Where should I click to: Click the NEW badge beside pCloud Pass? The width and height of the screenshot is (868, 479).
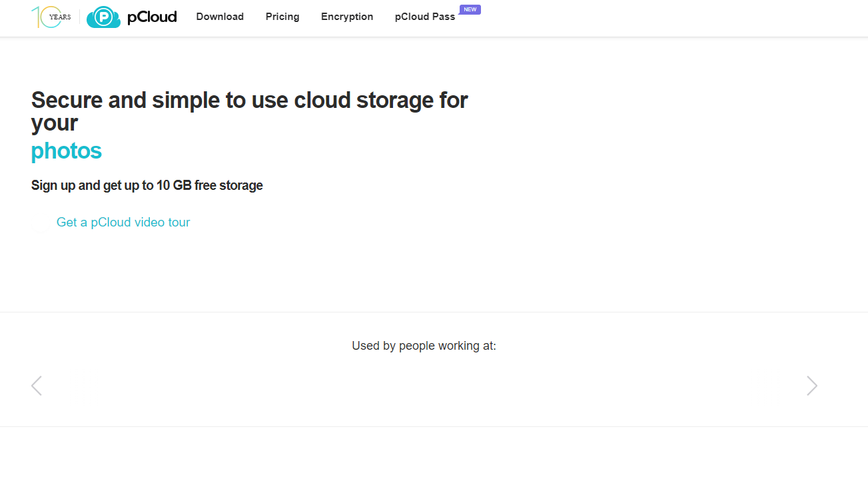470,9
